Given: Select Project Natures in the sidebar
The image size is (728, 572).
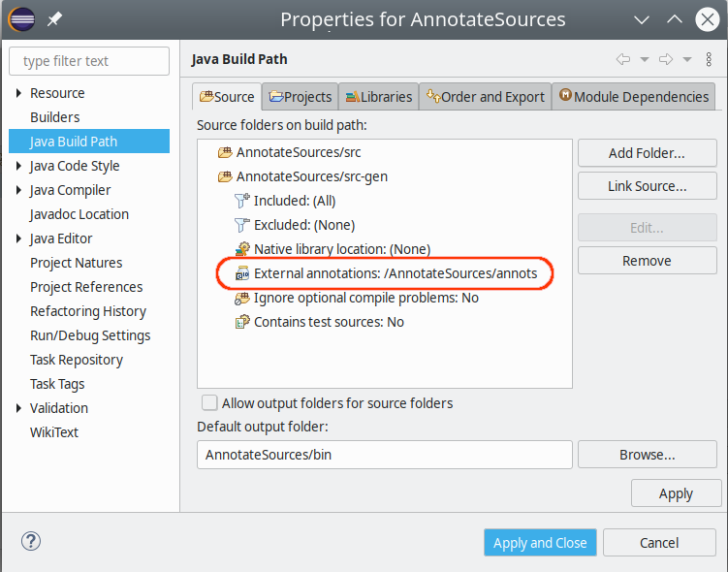Looking at the screenshot, I should (x=77, y=263).
